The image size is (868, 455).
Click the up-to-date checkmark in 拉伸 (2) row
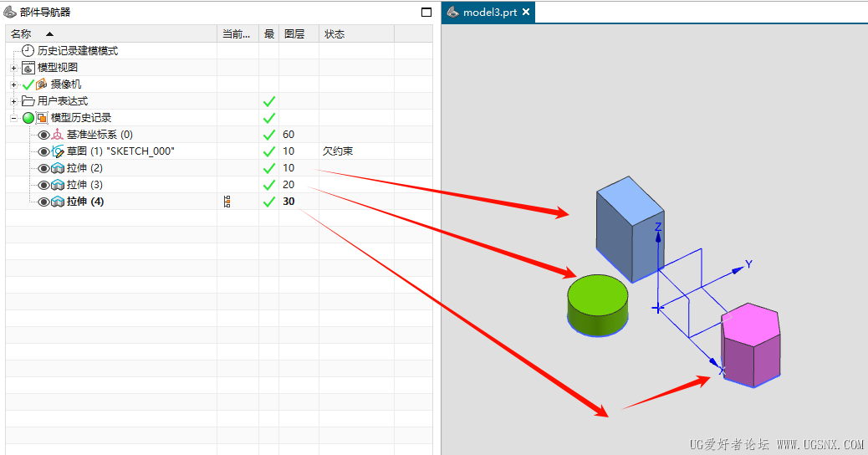click(269, 168)
